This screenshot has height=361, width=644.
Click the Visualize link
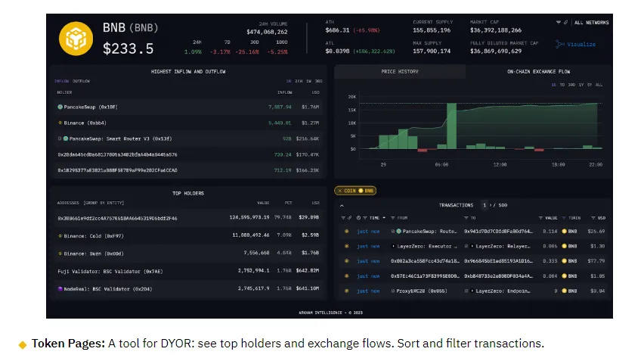576,44
